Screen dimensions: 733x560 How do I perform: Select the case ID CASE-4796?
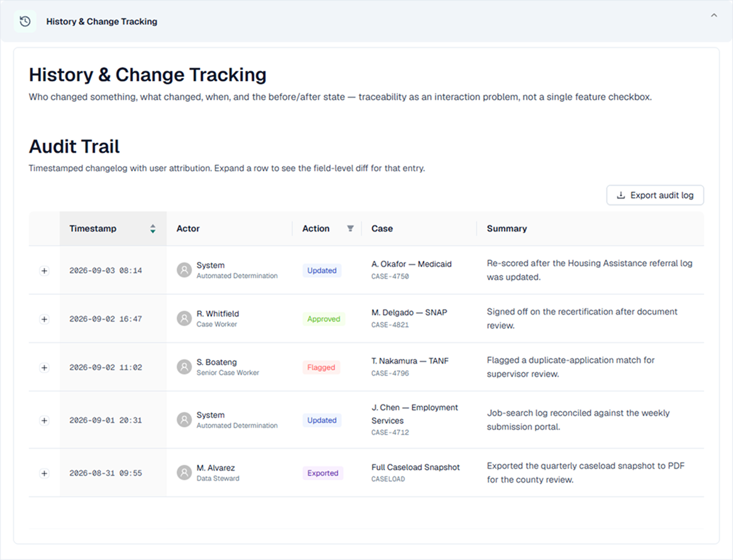click(390, 374)
